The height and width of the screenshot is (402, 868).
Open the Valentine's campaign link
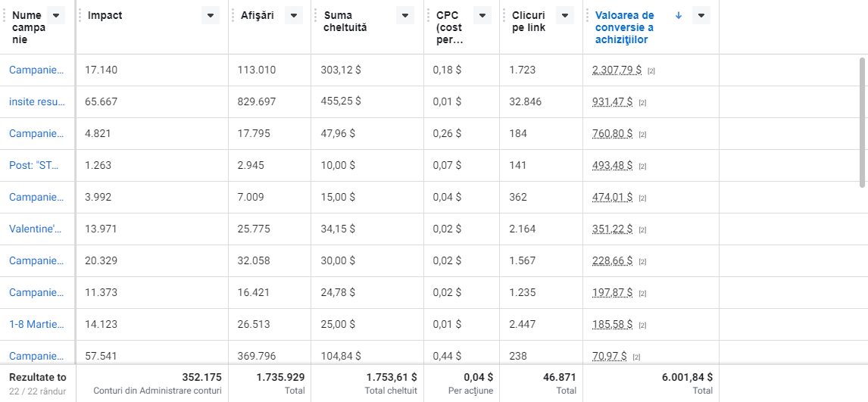[x=36, y=229]
